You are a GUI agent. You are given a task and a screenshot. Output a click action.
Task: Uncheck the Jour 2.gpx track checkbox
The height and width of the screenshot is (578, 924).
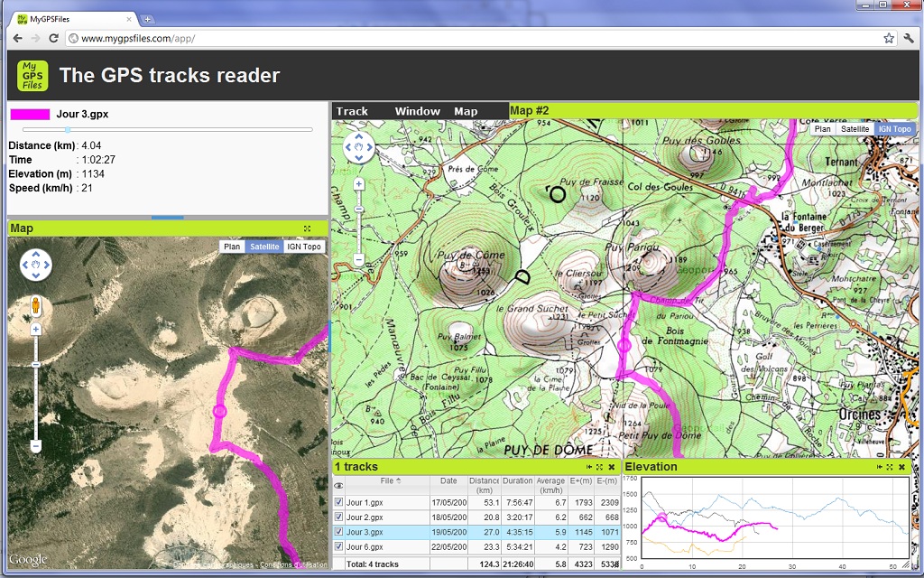tap(338, 517)
